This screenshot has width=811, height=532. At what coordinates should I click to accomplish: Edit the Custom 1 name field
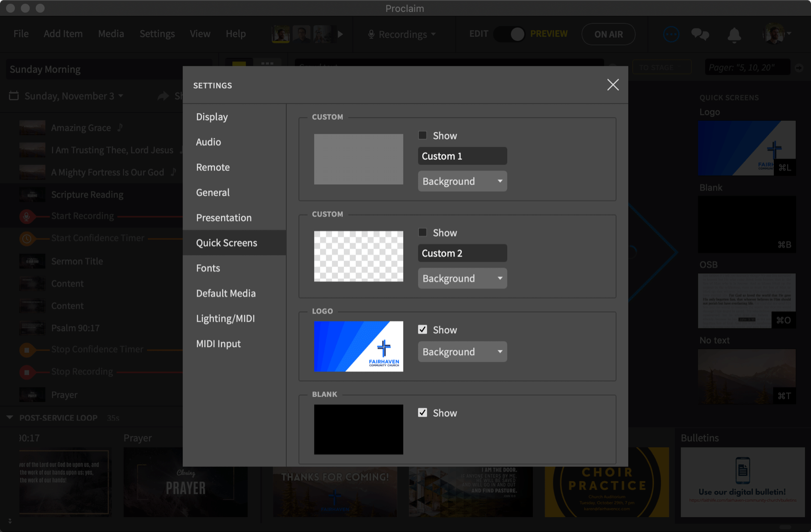click(x=462, y=156)
